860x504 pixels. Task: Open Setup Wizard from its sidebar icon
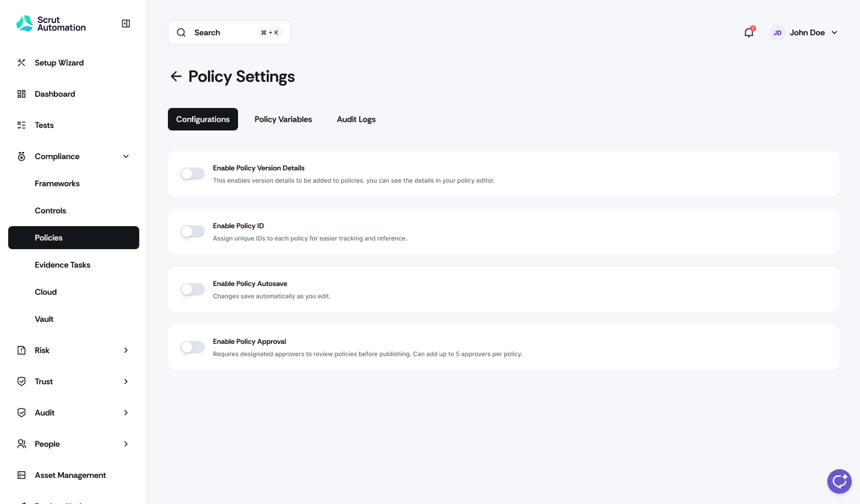pyautogui.click(x=21, y=63)
